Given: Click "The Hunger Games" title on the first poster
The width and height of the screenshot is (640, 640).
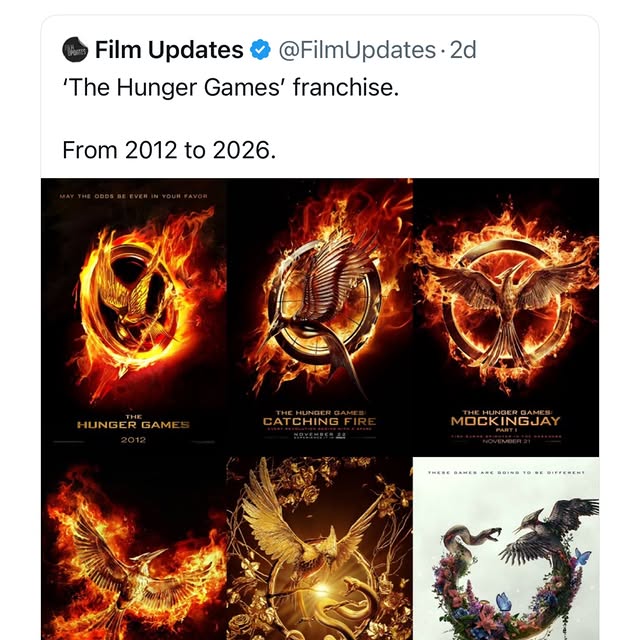Looking at the screenshot, I should (x=133, y=423).
